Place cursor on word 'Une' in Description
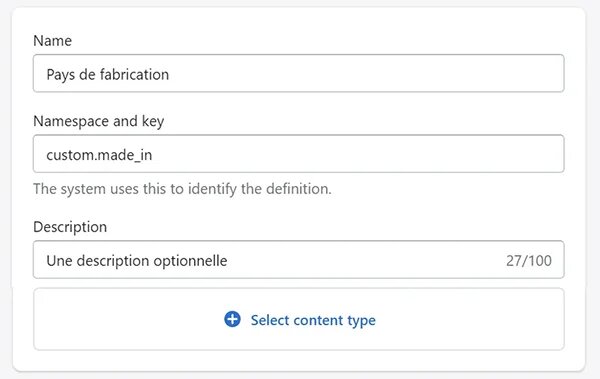Image resolution: width=600 pixels, height=379 pixels. point(59,261)
